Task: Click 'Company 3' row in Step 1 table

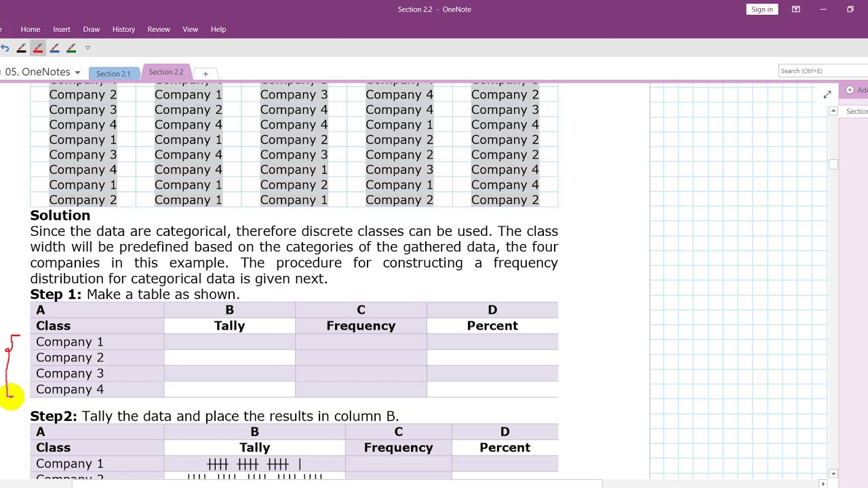Action: pos(294,373)
